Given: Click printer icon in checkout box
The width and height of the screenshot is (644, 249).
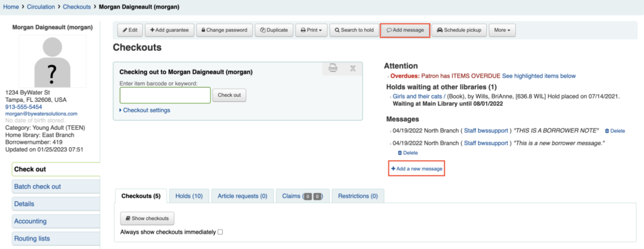Looking at the screenshot, I should coord(333,68).
